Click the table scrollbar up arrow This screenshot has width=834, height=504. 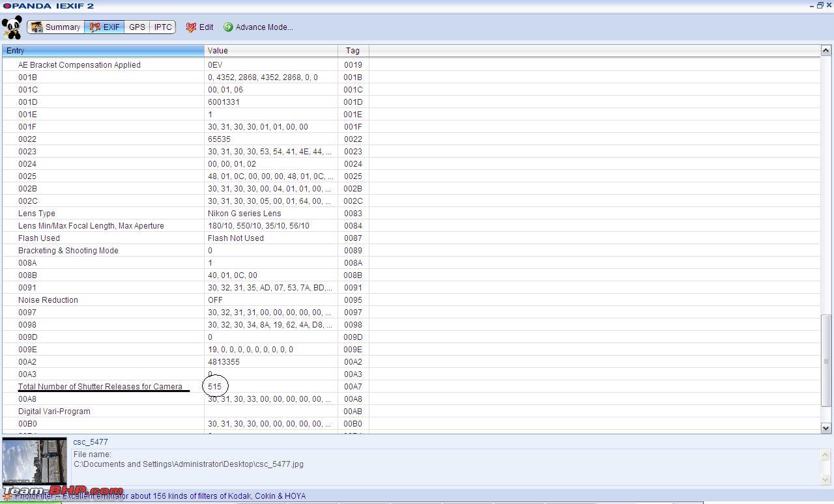point(826,50)
